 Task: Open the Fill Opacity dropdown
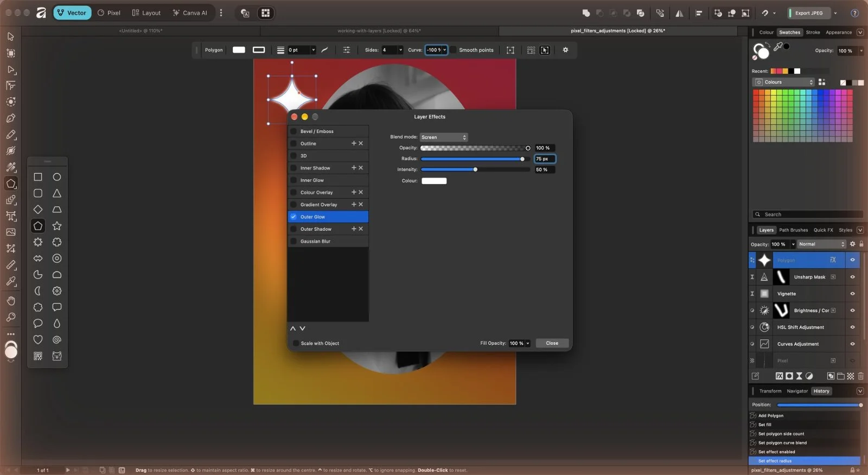tap(527, 343)
